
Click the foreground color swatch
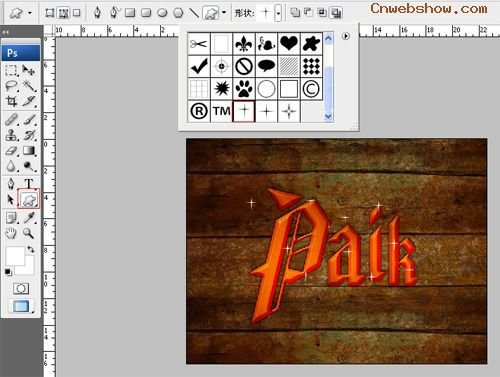tap(15, 256)
